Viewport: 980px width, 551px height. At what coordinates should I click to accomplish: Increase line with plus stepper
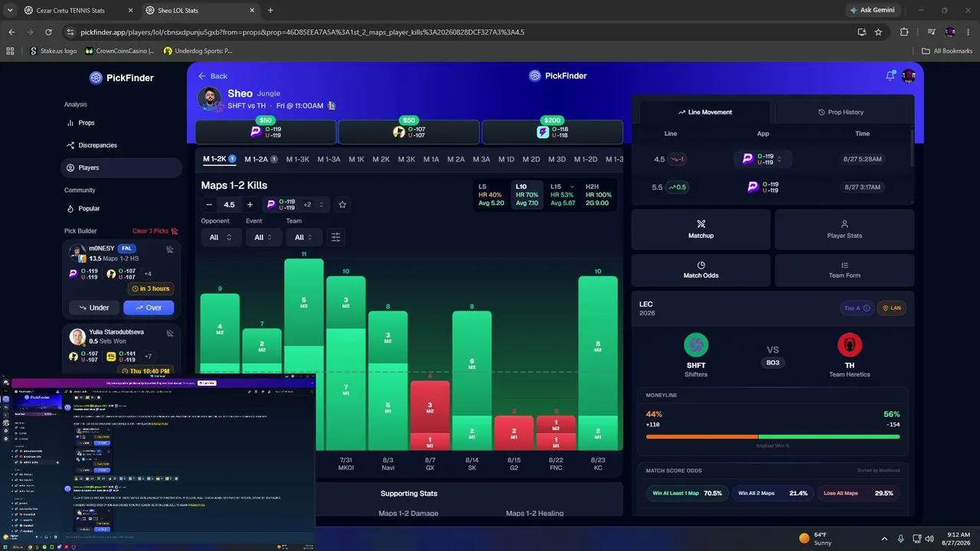coord(250,204)
